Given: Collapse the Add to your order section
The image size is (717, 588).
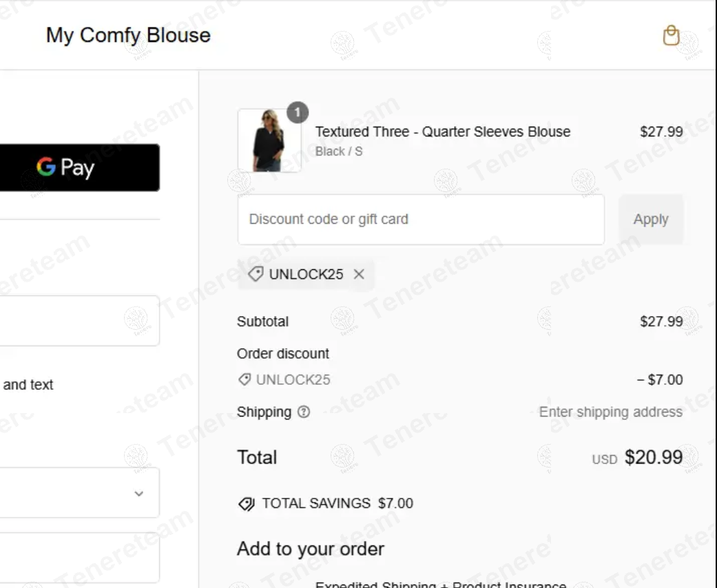Looking at the screenshot, I should click(310, 549).
